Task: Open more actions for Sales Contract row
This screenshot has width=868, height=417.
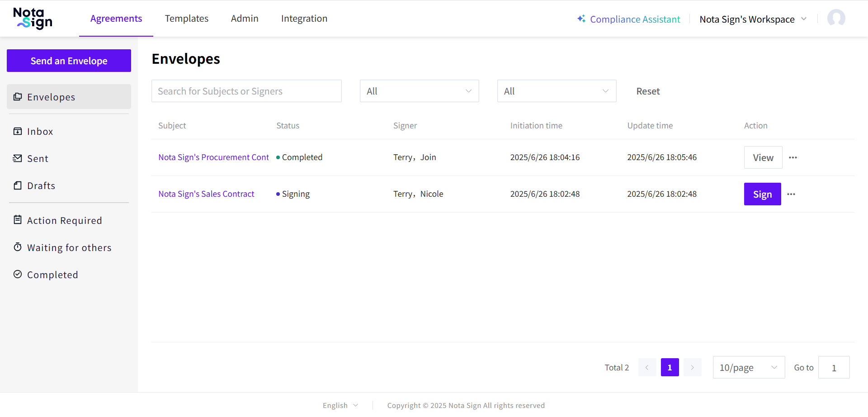Action: (791, 194)
